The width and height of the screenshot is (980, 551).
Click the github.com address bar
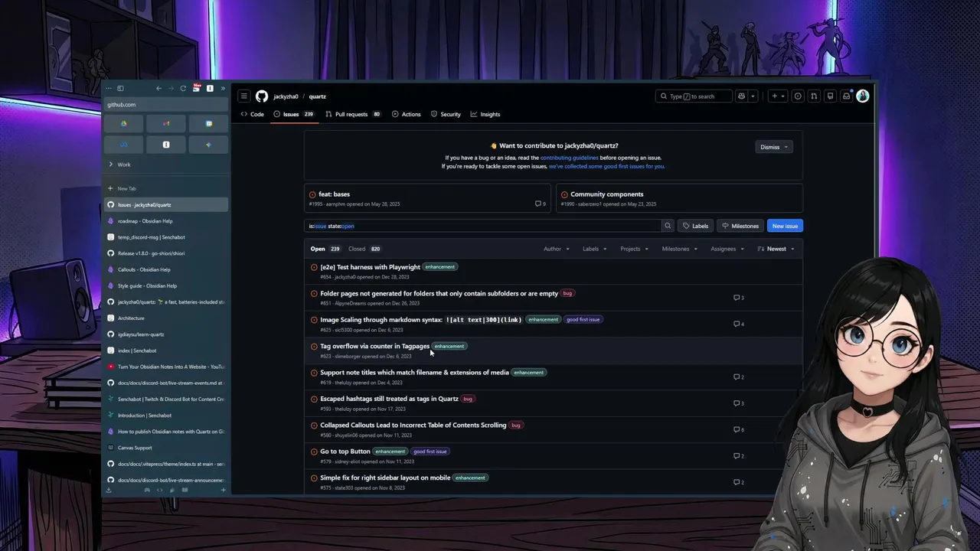click(x=166, y=104)
